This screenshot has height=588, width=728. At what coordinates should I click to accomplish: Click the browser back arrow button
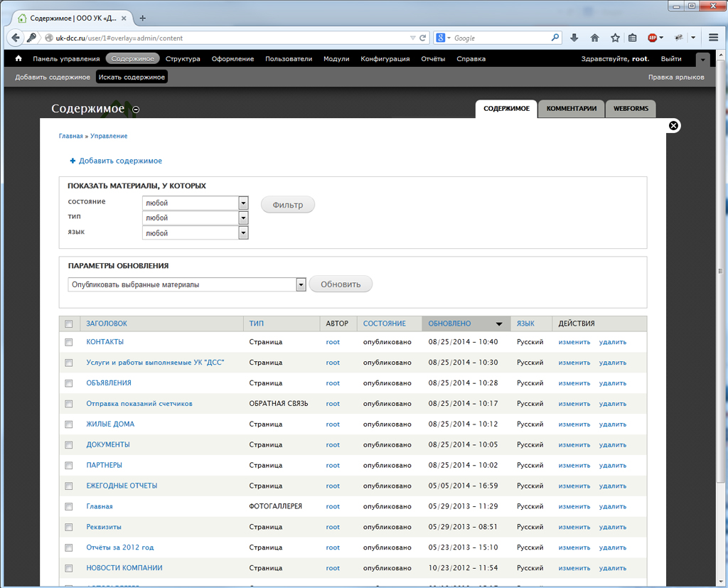pos(16,38)
